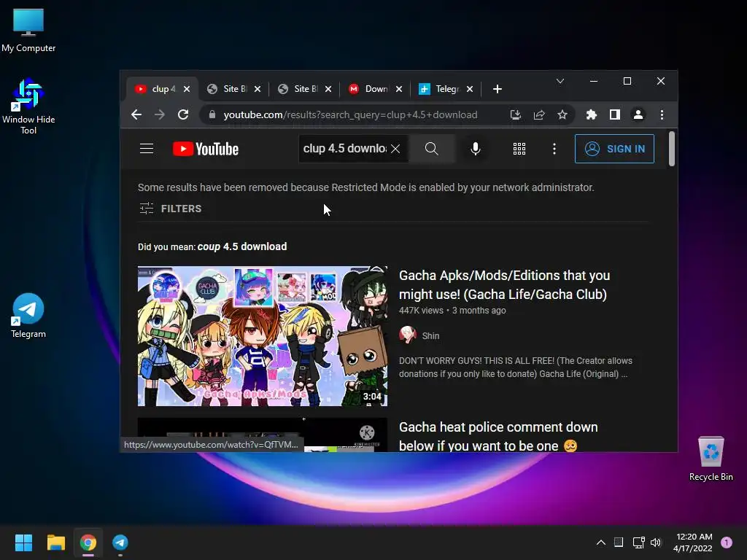Open File Explorer from the taskbar
The image size is (747, 560).
point(55,542)
